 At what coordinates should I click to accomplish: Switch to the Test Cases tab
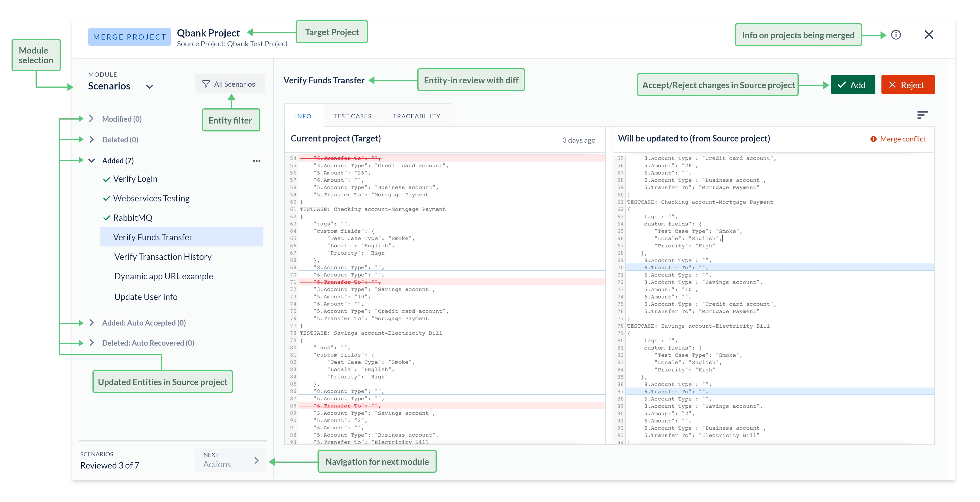pos(352,116)
